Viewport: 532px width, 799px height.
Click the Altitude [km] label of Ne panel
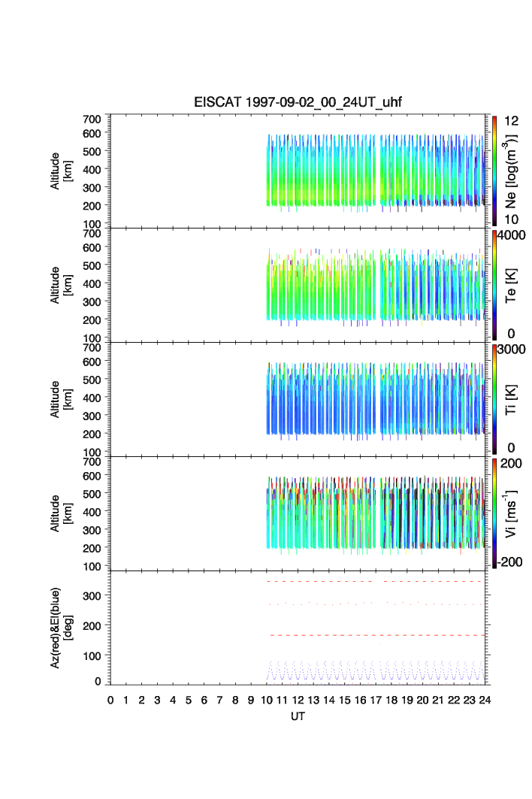[61, 171]
